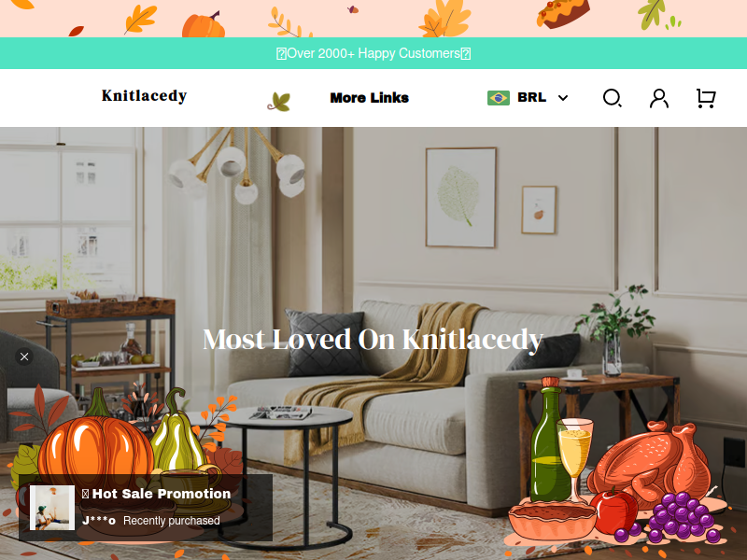Click the autumn leaves decorative top banner

tap(373, 19)
